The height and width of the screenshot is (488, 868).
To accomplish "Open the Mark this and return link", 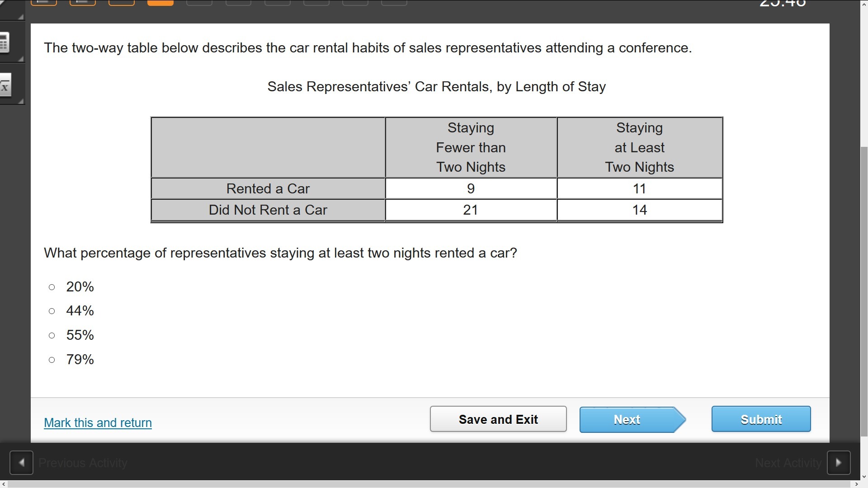I will [x=98, y=423].
